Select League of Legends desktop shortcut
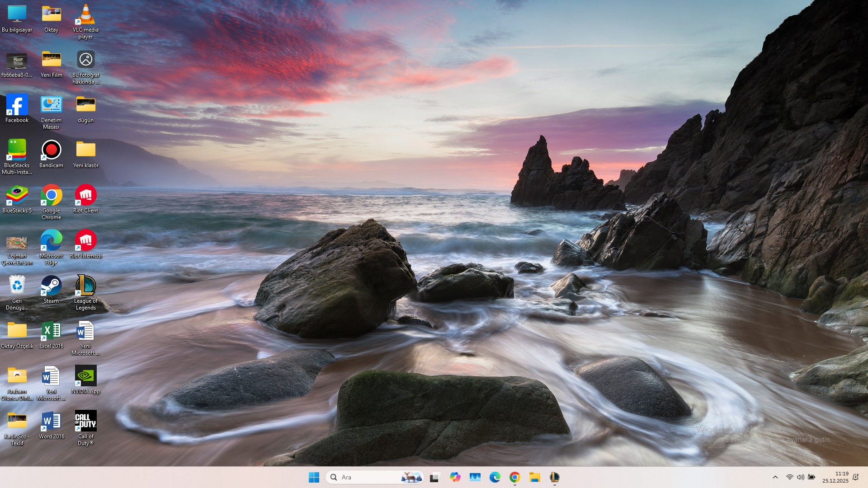This screenshot has height=488, width=868. tap(85, 293)
